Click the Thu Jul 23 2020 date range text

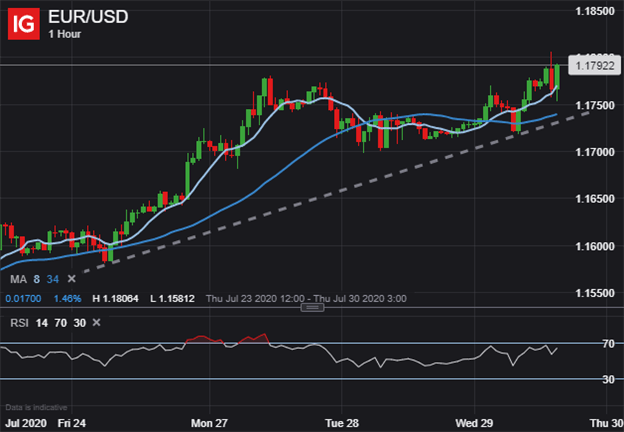[x=306, y=299]
